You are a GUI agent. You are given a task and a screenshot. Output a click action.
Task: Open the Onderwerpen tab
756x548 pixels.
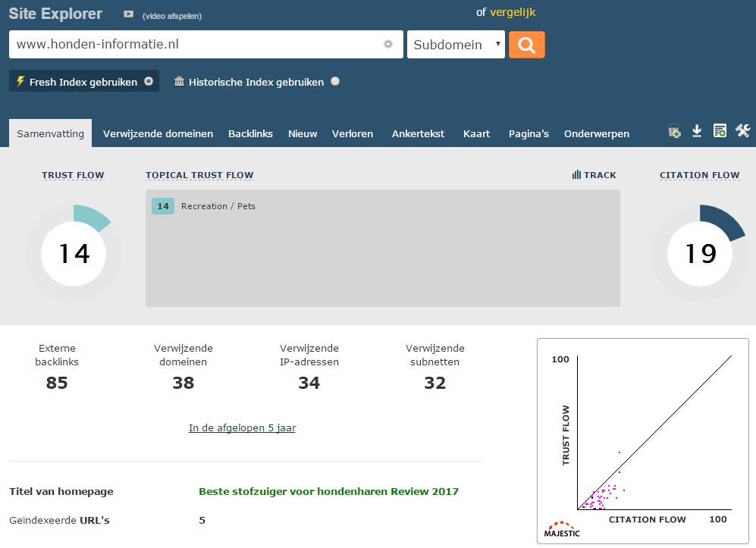pos(597,133)
